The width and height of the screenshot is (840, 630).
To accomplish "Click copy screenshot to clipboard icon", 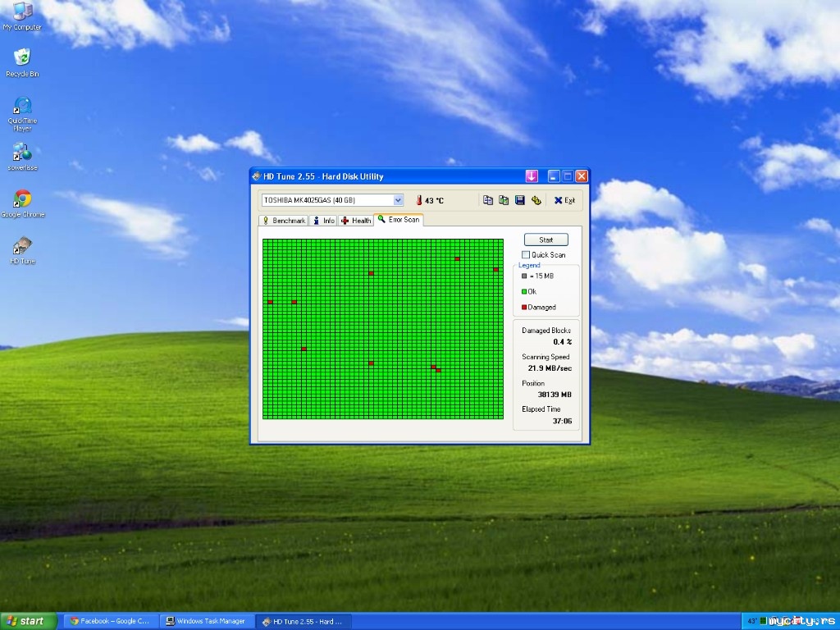I will (504, 200).
